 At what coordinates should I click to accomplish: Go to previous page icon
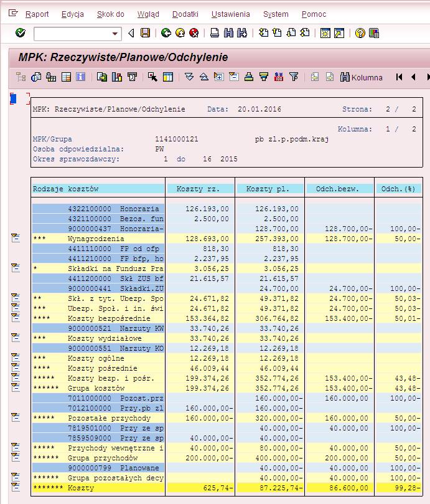(x=277, y=33)
